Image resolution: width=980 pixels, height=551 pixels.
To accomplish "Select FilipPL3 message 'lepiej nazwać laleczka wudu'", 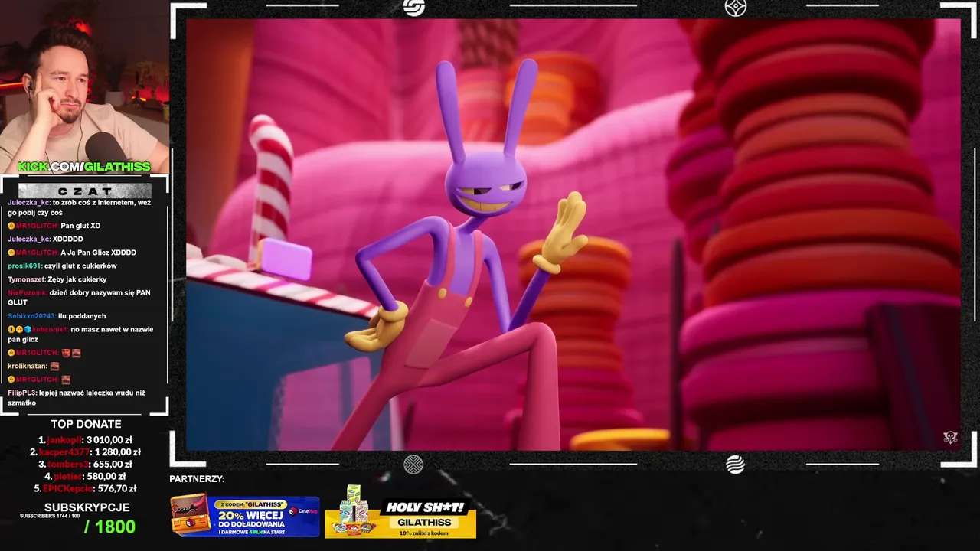I will click(x=77, y=398).
